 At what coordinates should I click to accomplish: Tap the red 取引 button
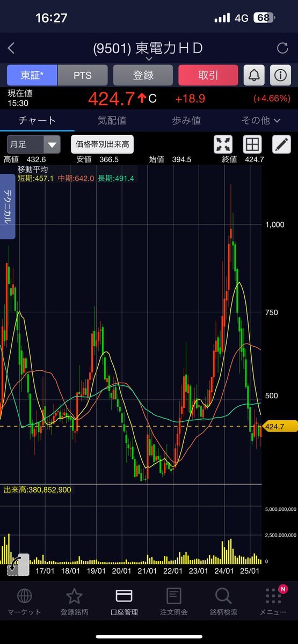[x=208, y=75]
